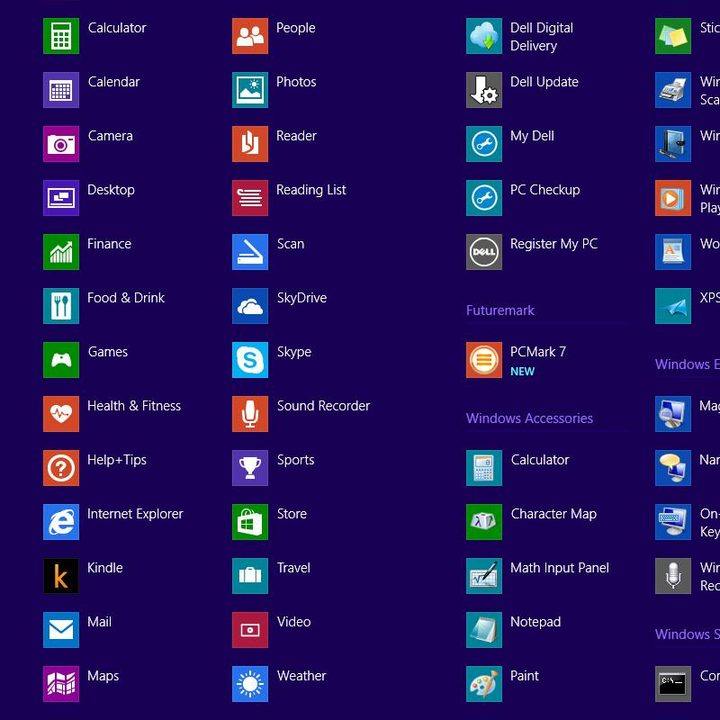The width and height of the screenshot is (720, 720).
Task: Launch the Store app icon
Action: (250, 522)
